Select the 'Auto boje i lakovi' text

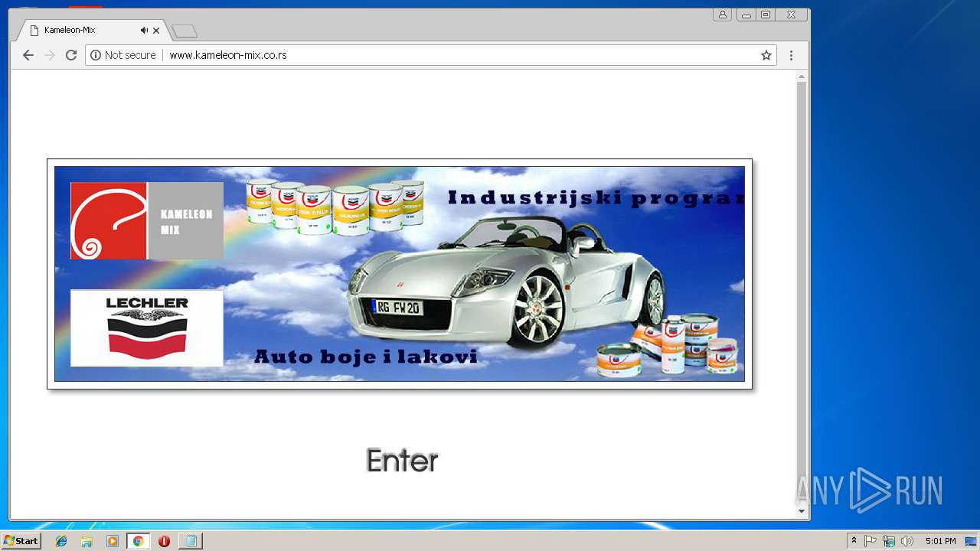click(366, 357)
